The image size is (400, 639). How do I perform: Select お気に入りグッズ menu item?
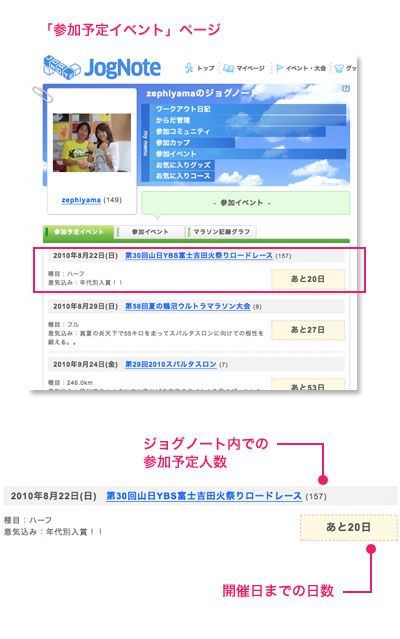(x=183, y=165)
